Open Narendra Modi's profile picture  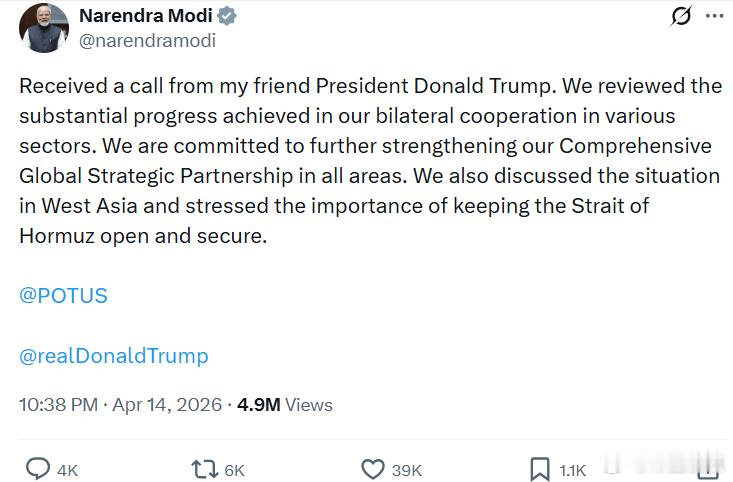pyautogui.click(x=44, y=28)
